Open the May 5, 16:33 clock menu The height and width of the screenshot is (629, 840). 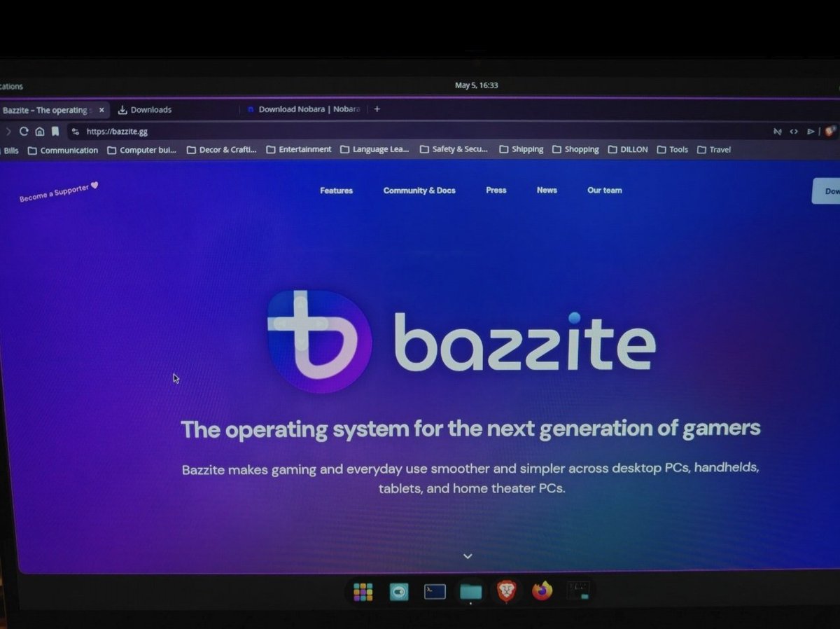click(x=476, y=85)
